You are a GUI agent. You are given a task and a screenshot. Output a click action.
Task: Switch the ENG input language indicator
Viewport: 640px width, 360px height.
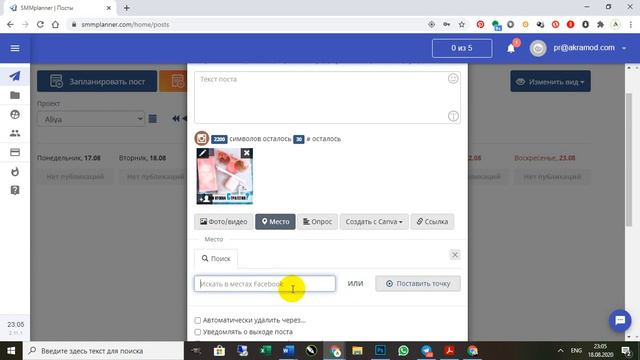tap(576, 351)
